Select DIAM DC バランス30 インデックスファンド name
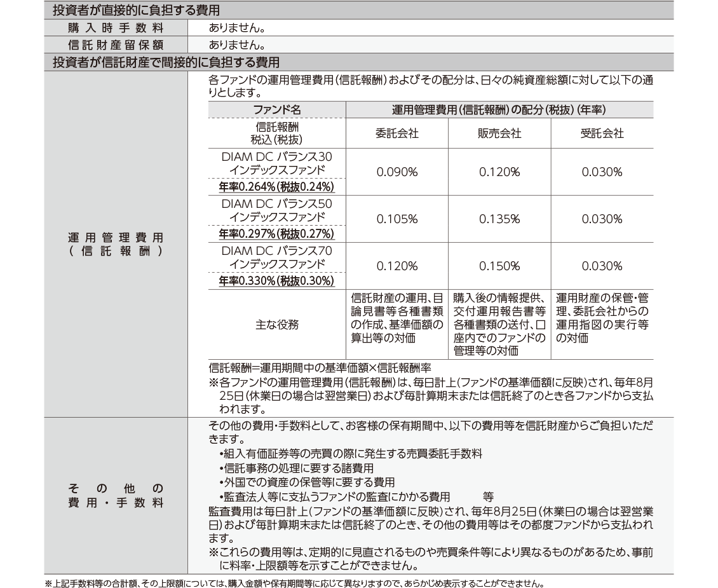The width and height of the screenshot is (718, 588). [x=276, y=163]
